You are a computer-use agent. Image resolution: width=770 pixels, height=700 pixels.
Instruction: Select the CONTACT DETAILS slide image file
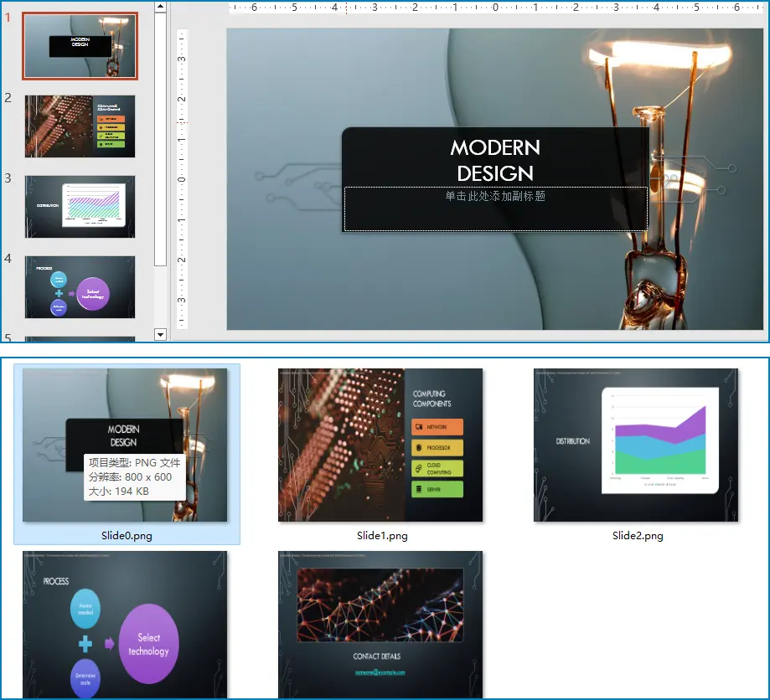pos(380,624)
